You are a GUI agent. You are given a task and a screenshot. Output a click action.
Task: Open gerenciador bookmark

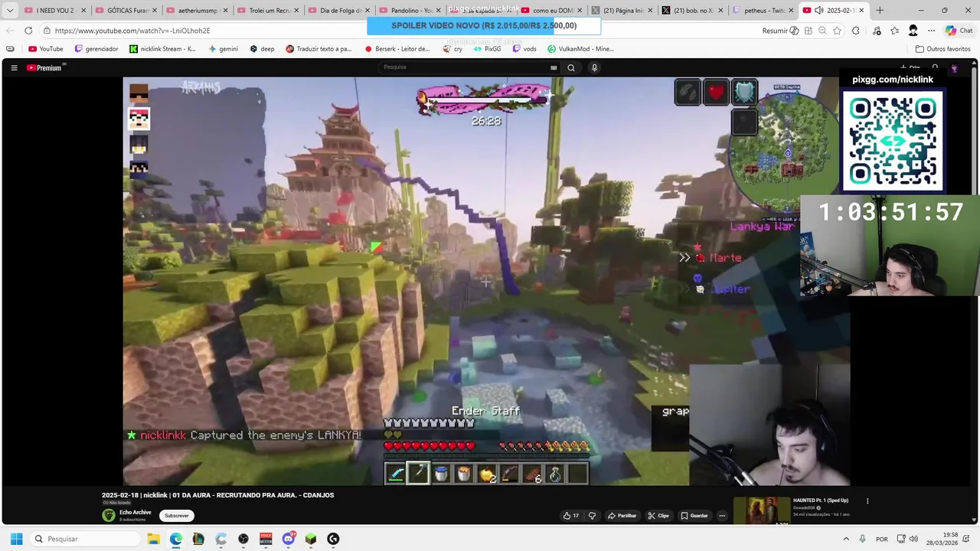pos(96,49)
